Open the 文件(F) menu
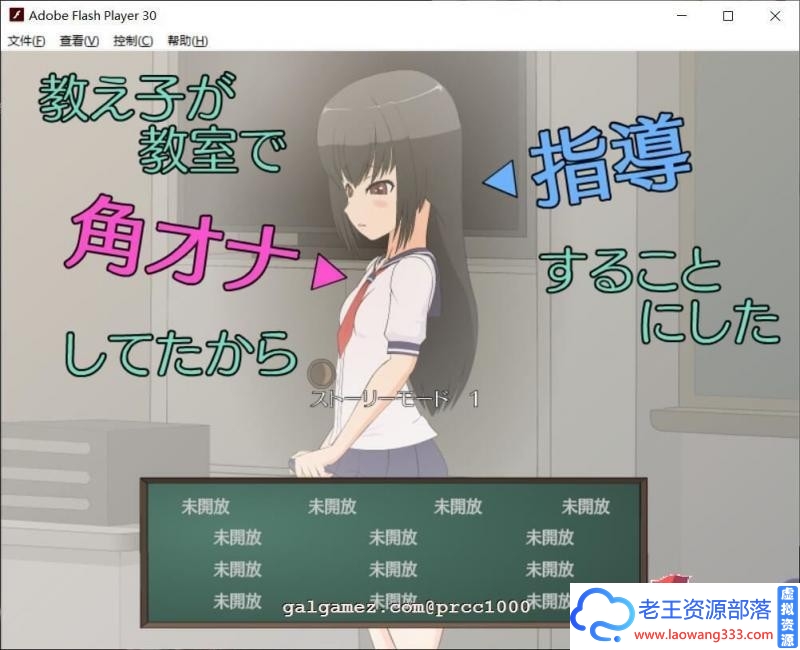 click(27, 41)
